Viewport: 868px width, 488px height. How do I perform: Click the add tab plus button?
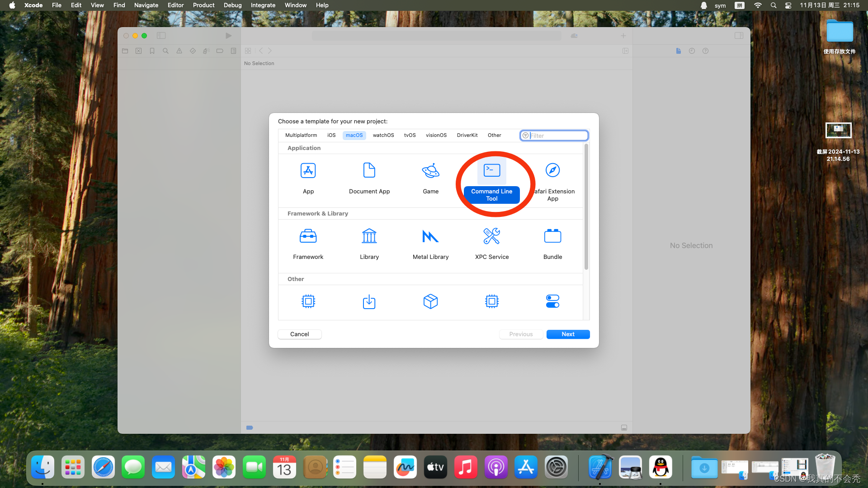click(x=623, y=36)
